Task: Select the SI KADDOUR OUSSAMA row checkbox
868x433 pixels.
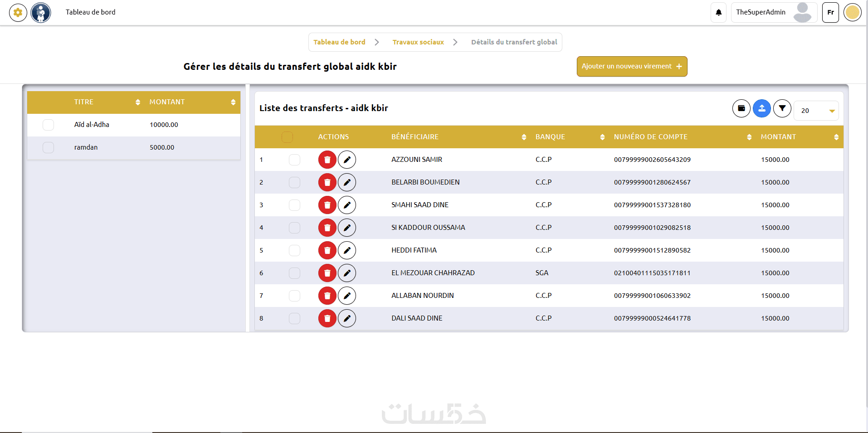Action: (295, 228)
